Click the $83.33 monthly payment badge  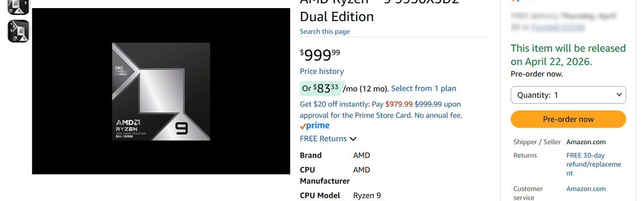click(320, 88)
